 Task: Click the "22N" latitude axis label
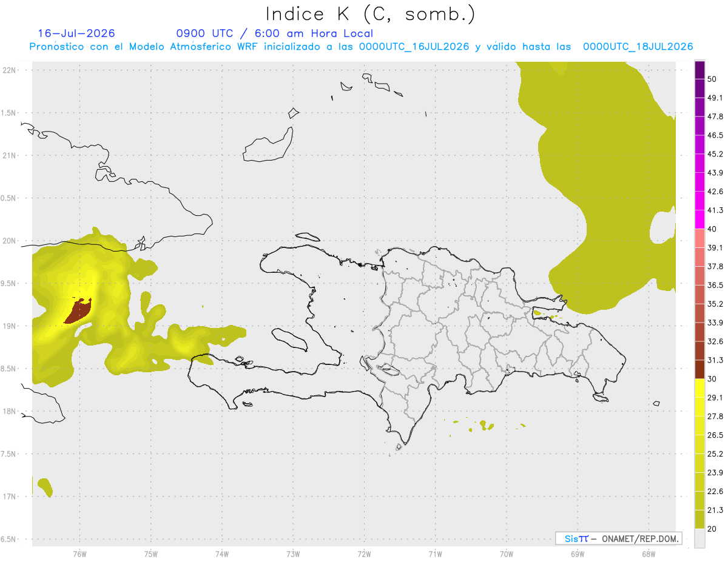[10, 70]
